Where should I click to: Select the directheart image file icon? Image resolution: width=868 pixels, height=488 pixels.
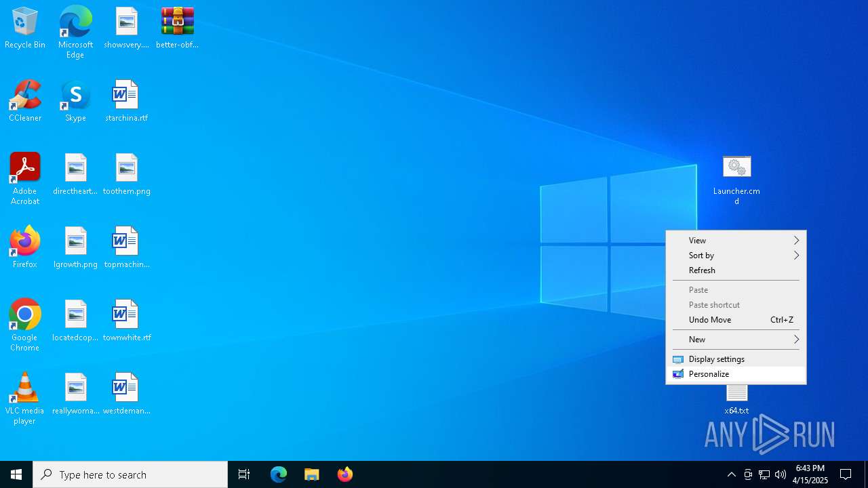click(75, 174)
